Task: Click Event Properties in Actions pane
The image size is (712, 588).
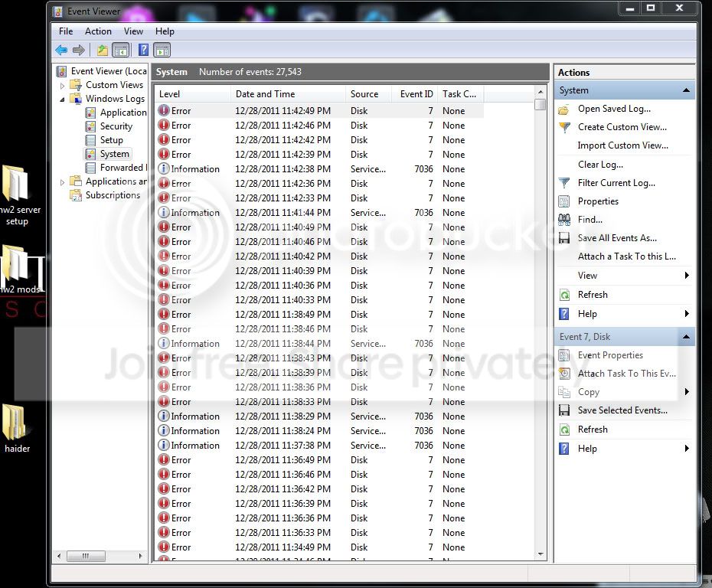Action: 610,355
